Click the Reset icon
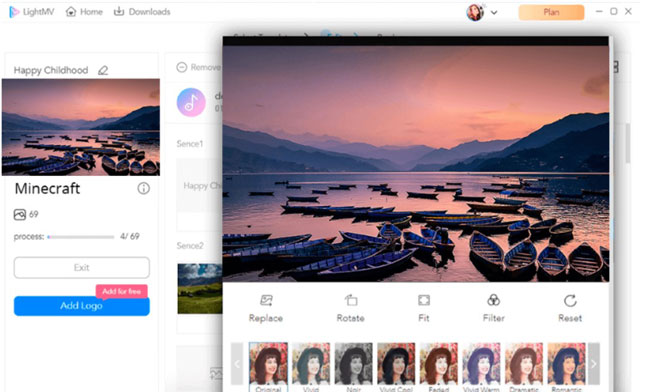Viewport: 650px width, 392px height. click(570, 300)
